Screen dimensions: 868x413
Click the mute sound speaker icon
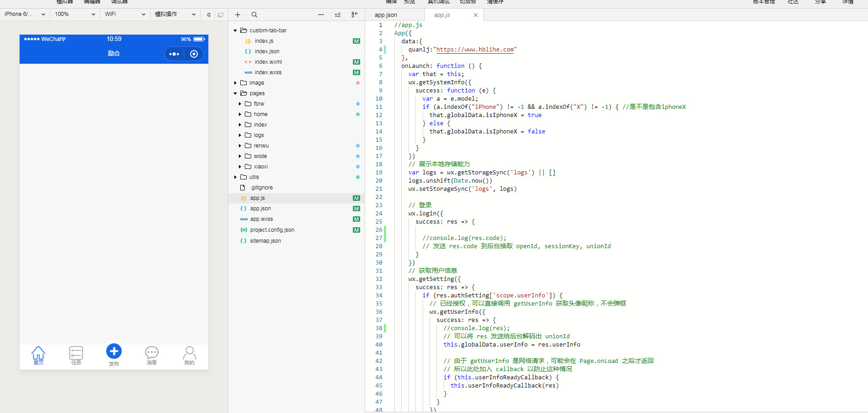(209, 15)
